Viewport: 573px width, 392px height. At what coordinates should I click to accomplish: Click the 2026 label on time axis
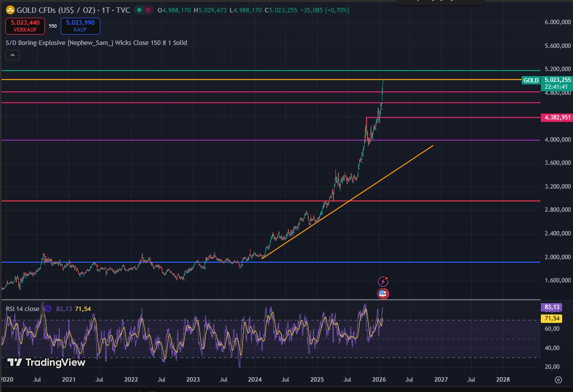[x=379, y=379]
